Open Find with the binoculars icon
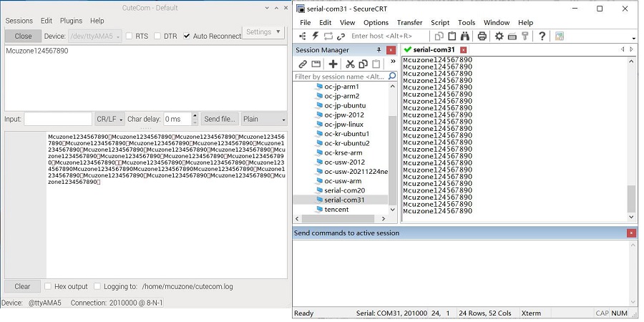This screenshot has height=322, width=644. 464,36
